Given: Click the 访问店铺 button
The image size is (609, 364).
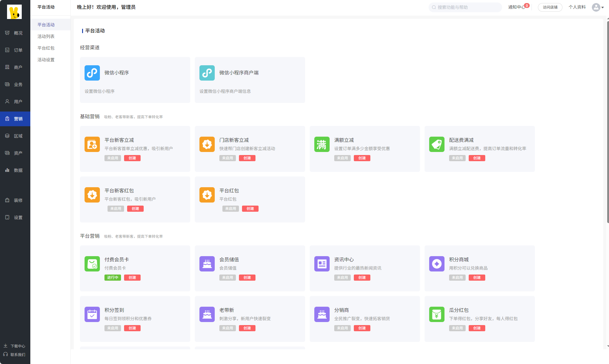Looking at the screenshot, I should point(550,7).
